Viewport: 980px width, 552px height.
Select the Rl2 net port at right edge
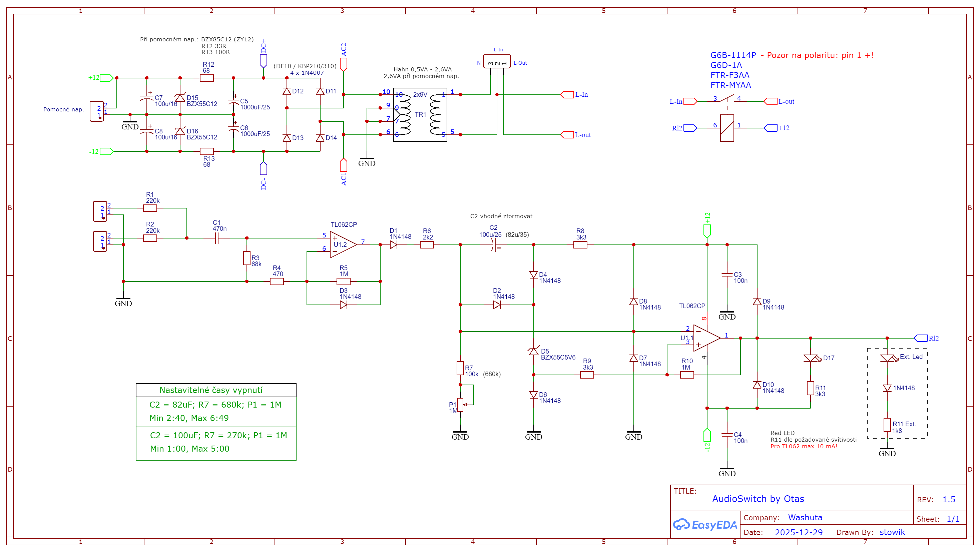920,338
